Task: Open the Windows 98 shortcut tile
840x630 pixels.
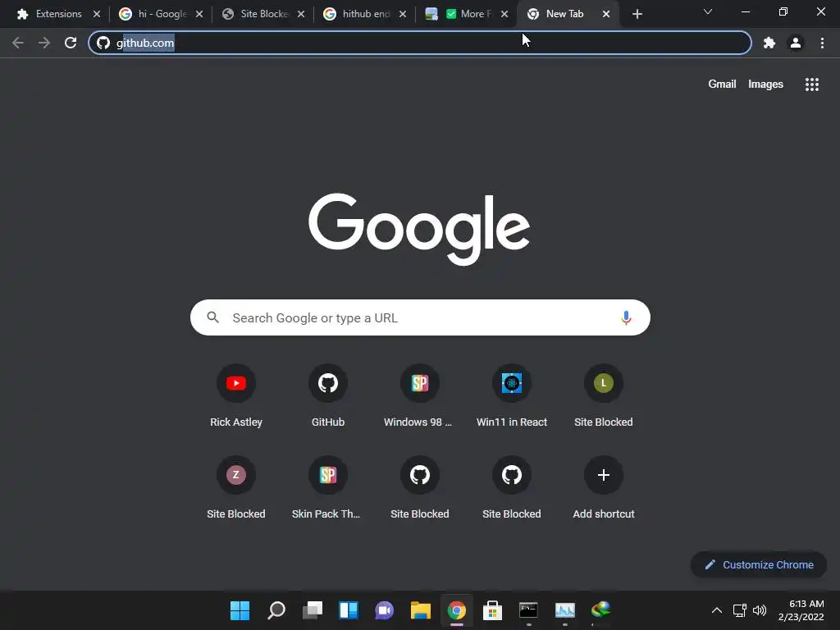Action: click(x=419, y=396)
